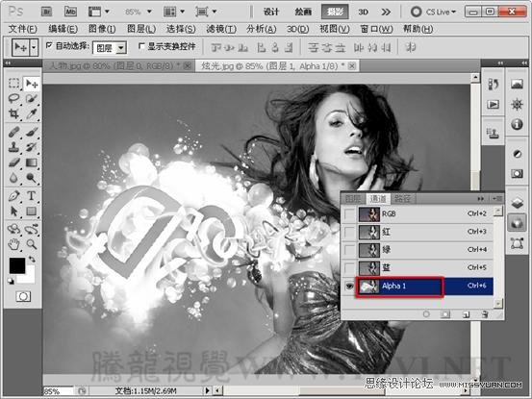Load channel as selection icon

coord(426,314)
